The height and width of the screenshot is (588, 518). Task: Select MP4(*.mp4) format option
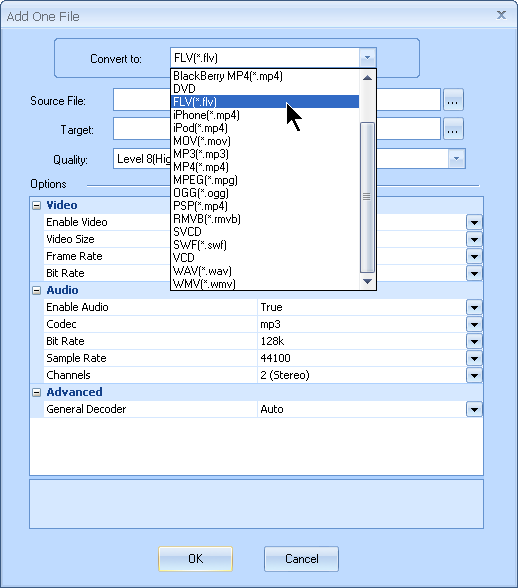pyautogui.click(x=265, y=166)
